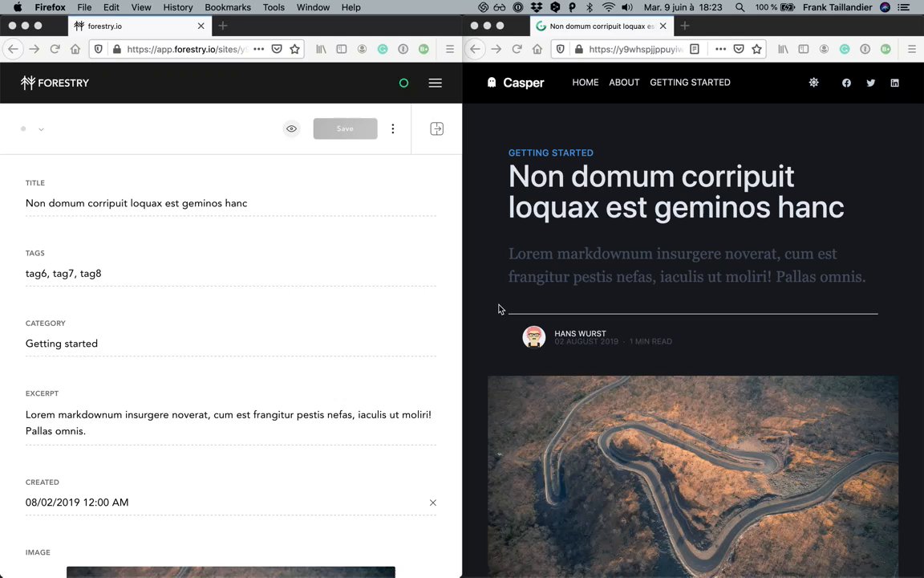Open LinkedIn icon in Casper header
924x578 pixels.
tap(894, 83)
